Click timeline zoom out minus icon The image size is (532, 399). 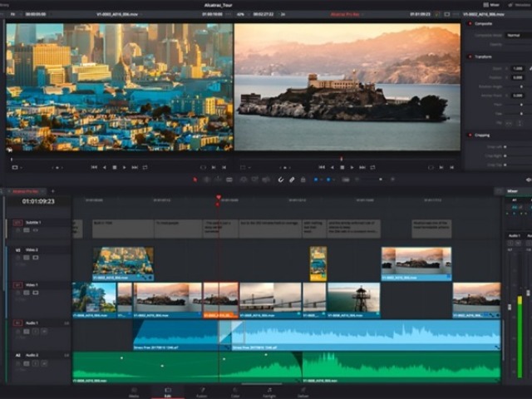coord(357,180)
